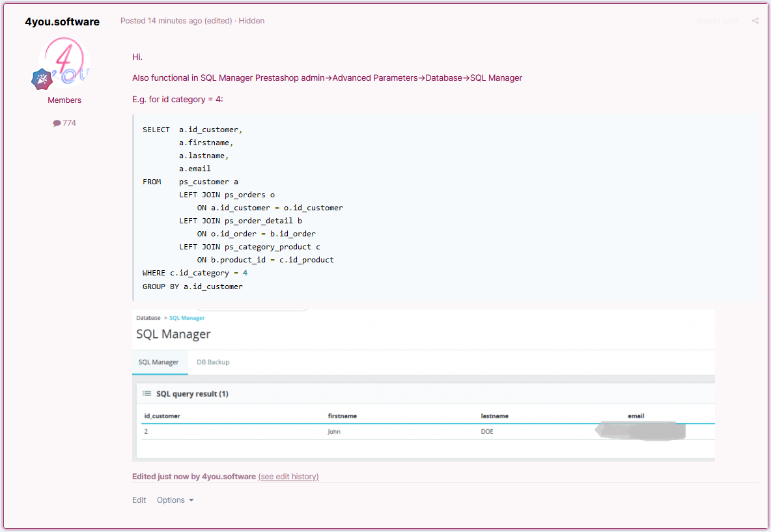The image size is (771, 532).
Task: Click the E.g. for id category = 4 text
Action: [x=178, y=100]
